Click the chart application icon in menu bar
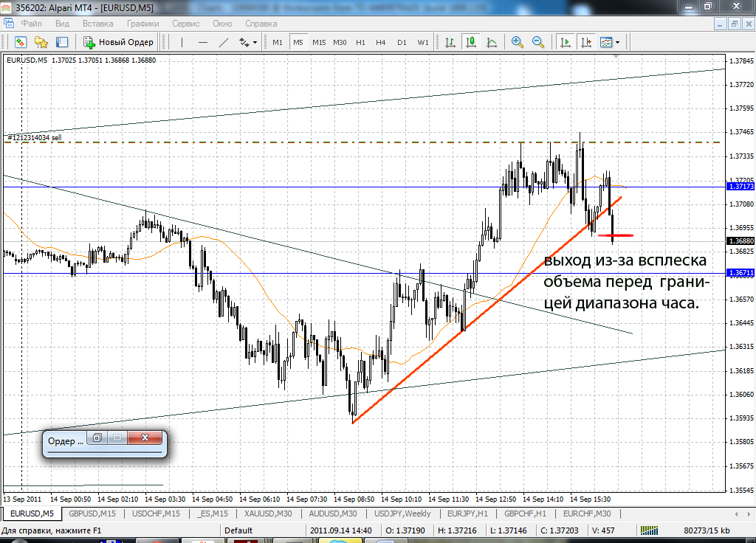The image size is (756, 543). (x=9, y=23)
